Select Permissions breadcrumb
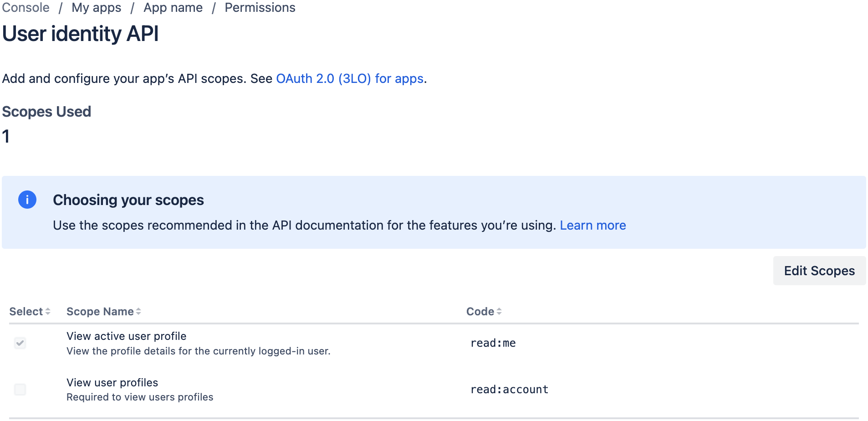This screenshot has height=421, width=868. [x=260, y=8]
